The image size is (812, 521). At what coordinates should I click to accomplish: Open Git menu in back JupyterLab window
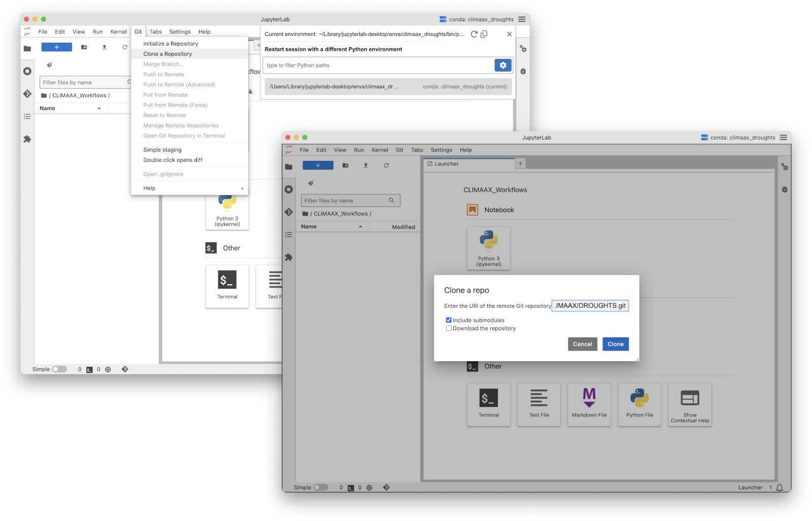tap(138, 31)
